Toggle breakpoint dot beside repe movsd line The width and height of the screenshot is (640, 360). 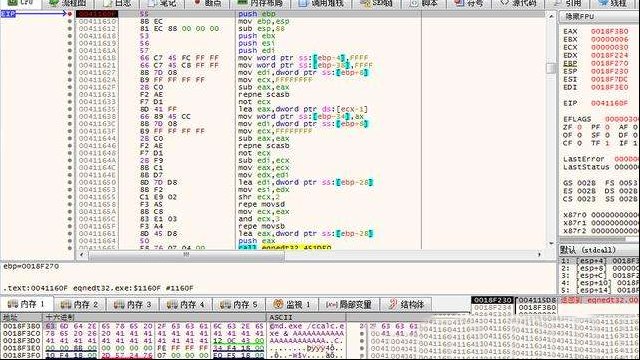(x=70, y=204)
